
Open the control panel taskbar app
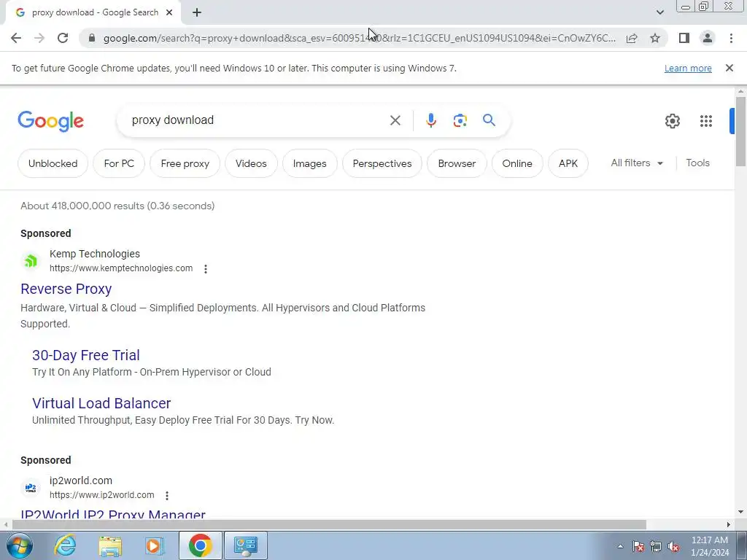coord(246,545)
